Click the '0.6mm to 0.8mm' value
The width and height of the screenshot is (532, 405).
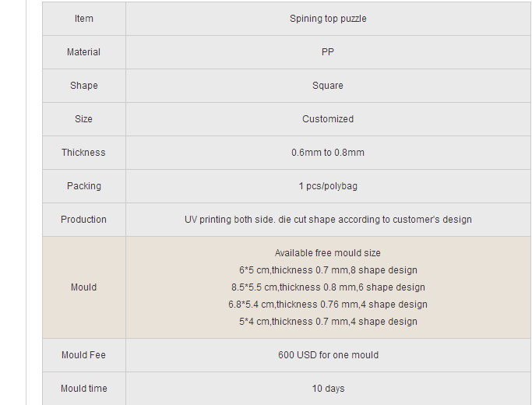328,153
